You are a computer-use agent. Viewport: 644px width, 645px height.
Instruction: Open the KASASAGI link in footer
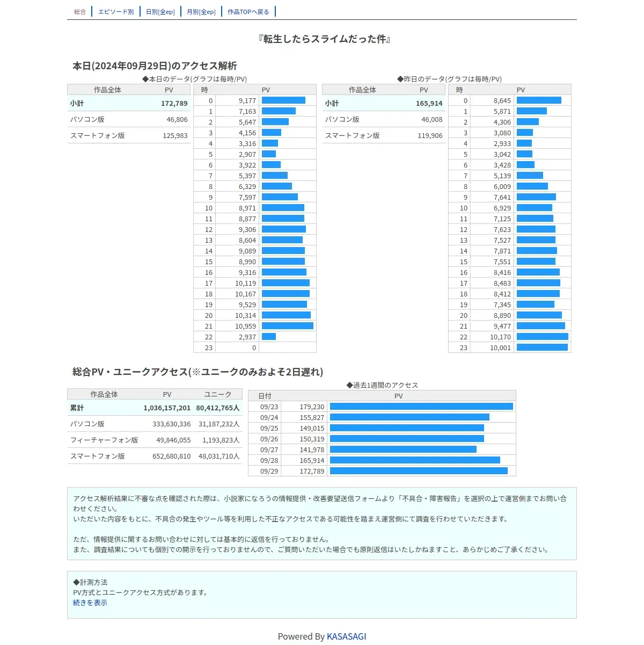click(347, 636)
